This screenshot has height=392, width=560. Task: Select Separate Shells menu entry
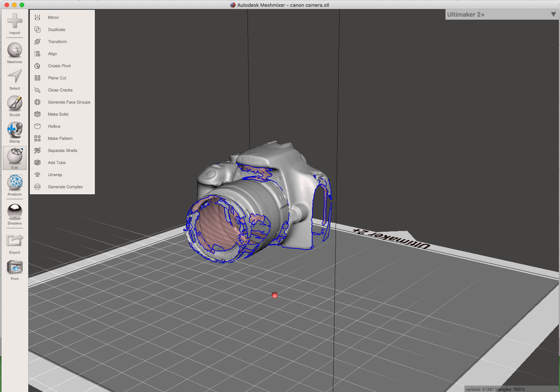point(62,150)
